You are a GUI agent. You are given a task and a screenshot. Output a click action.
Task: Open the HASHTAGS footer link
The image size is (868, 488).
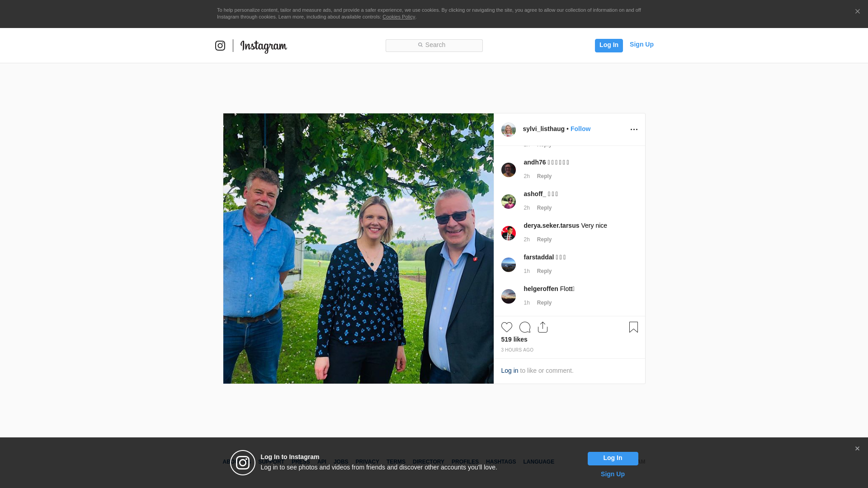501,462
